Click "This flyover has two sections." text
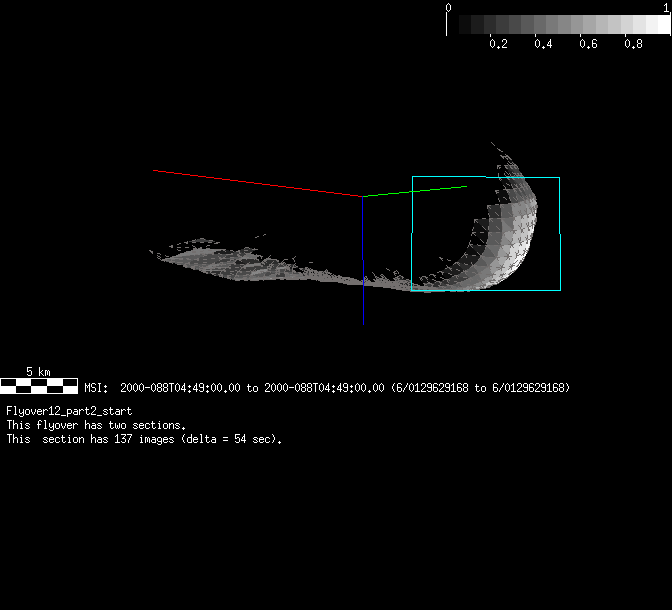The height and width of the screenshot is (610, 672). coord(95,425)
